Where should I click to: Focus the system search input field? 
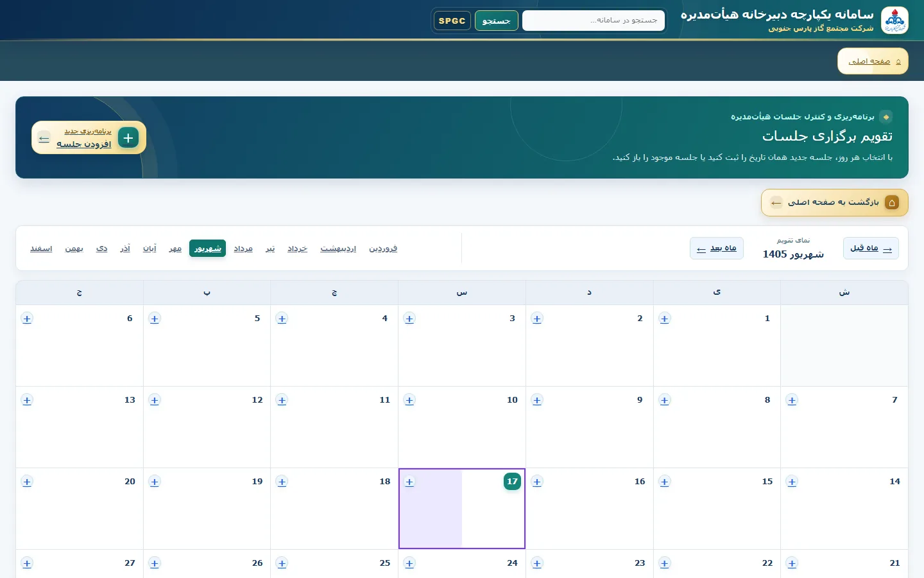(594, 21)
